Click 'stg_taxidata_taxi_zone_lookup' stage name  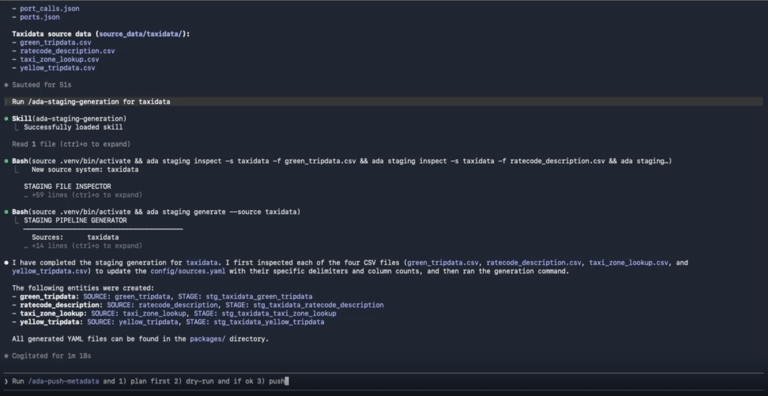[279, 314]
